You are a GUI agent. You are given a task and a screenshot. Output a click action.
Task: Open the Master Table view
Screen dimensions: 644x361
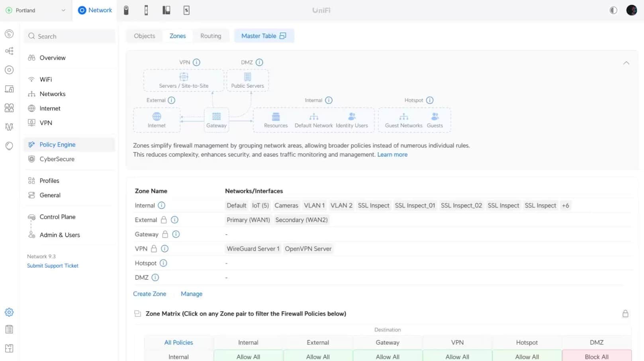pyautogui.click(x=264, y=36)
